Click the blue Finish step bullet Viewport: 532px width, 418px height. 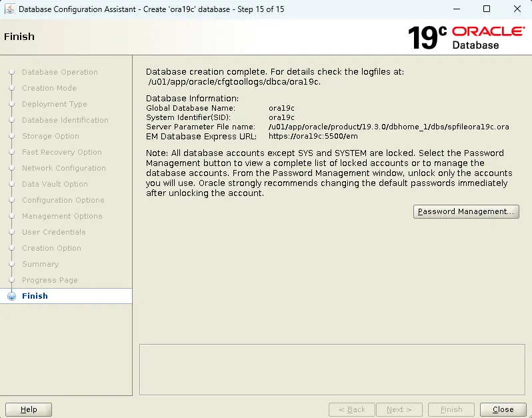pyautogui.click(x=12, y=296)
